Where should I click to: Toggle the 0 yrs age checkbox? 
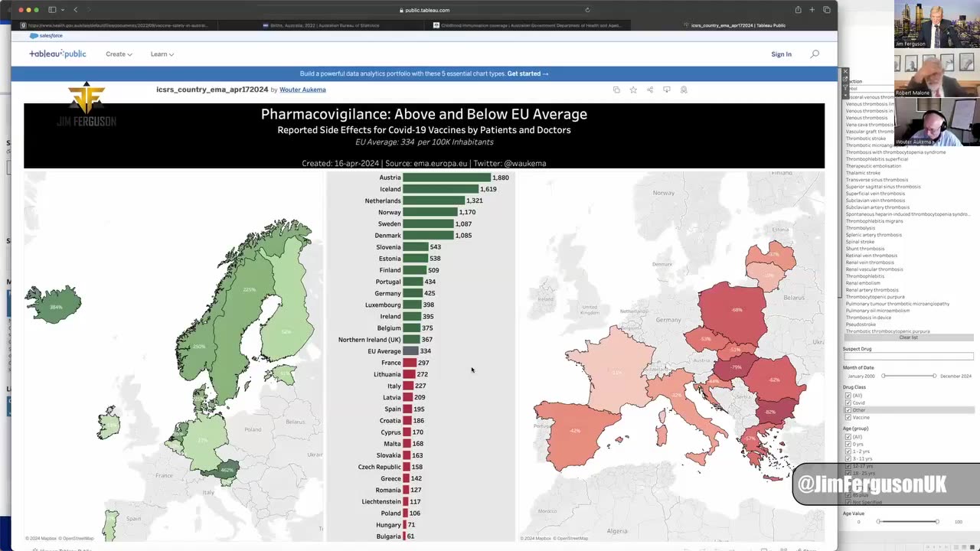coord(848,444)
